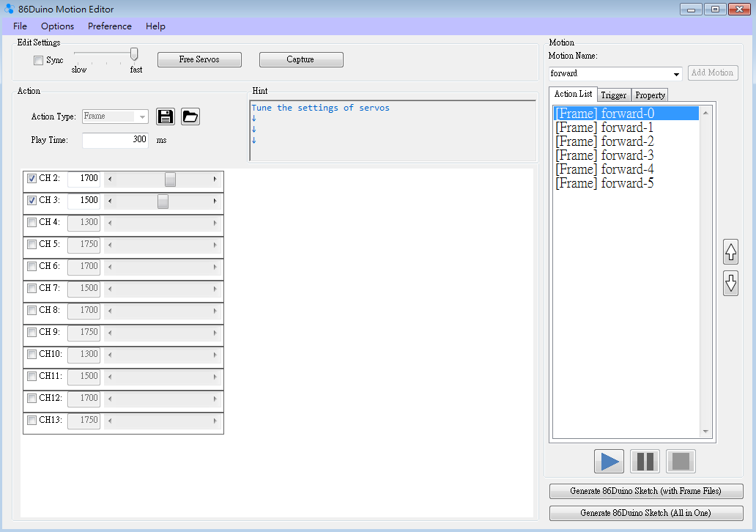This screenshot has width=756, height=532.
Task: Click the Play Time input field
Action: [x=115, y=140]
